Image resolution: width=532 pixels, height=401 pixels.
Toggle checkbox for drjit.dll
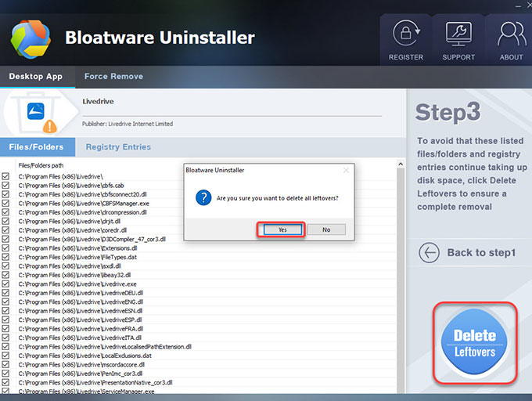click(x=5, y=221)
